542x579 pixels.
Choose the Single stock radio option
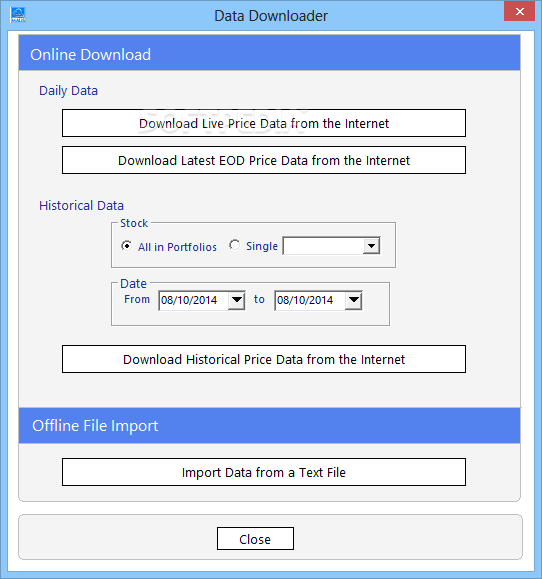tap(234, 245)
